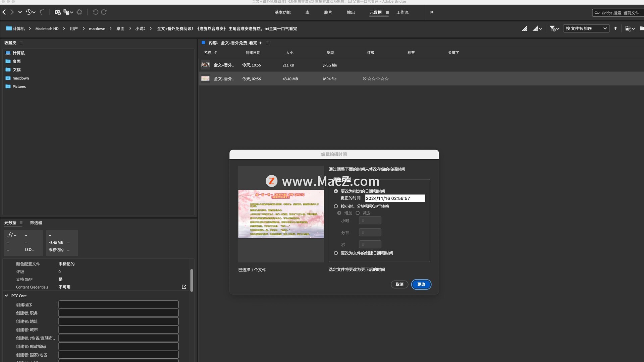Rotate 90 degrees counterclockwise icon
Viewport: 644px width, 362px height.
coord(96,12)
